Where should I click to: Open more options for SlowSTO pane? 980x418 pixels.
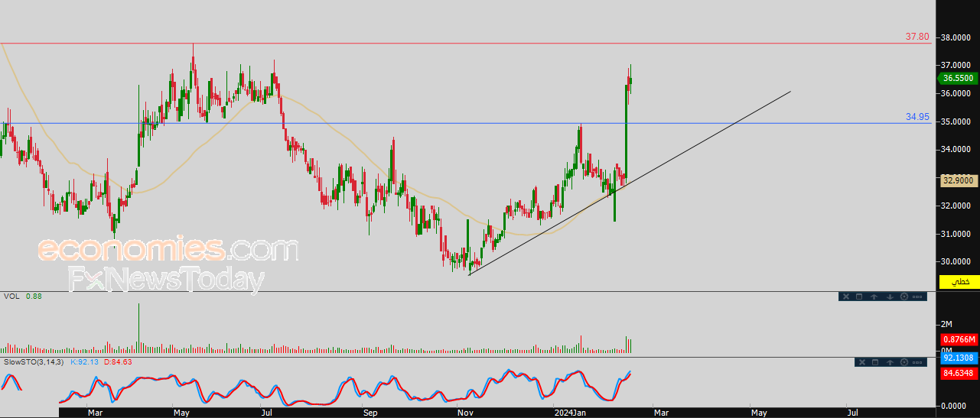(x=917, y=362)
